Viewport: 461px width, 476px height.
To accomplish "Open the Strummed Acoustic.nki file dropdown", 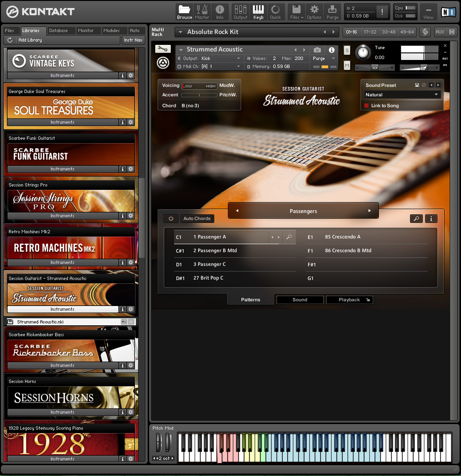I will (x=124, y=322).
